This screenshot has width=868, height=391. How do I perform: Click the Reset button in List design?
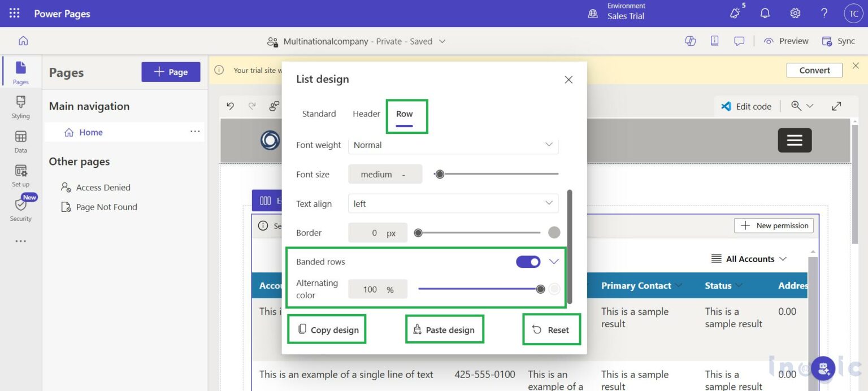coord(551,329)
